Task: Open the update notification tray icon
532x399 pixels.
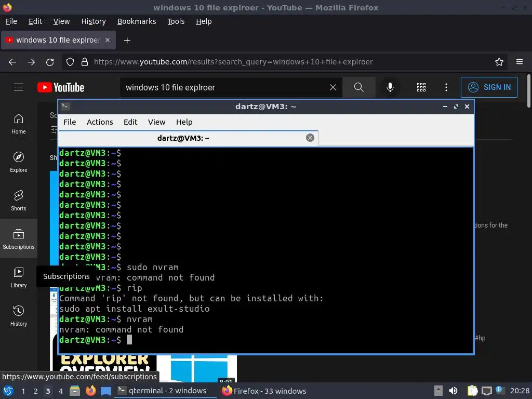Action: pyautogui.click(x=500, y=390)
